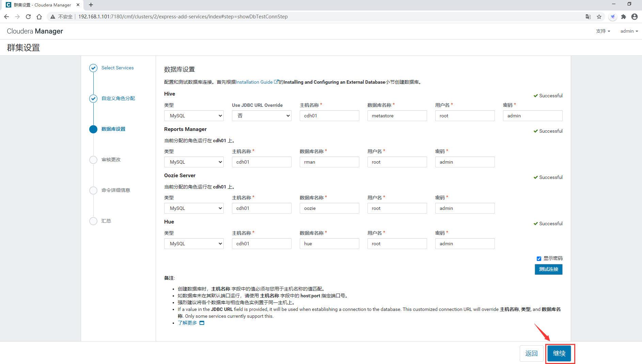Click the Hive database name field metastore
The image size is (642, 364).
(x=397, y=116)
